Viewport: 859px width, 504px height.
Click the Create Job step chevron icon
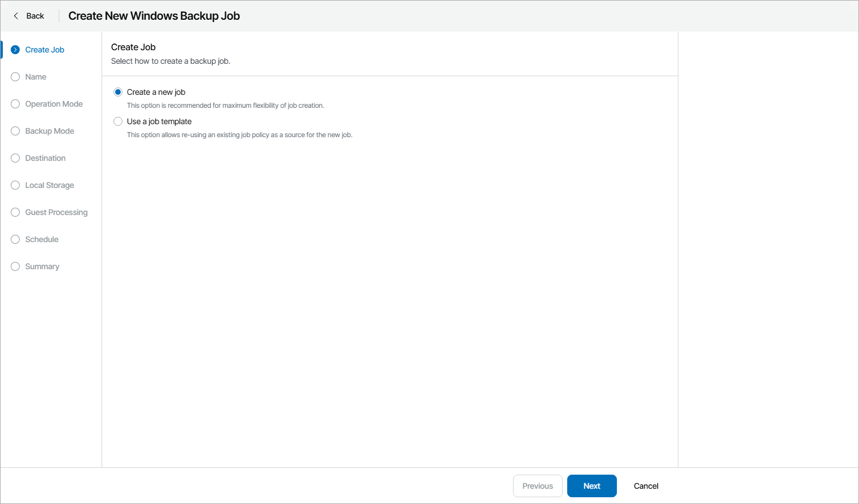pos(15,50)
